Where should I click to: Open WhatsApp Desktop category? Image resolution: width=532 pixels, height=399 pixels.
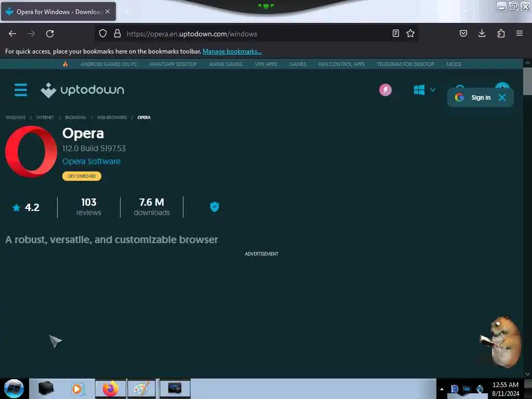(173, 64)
